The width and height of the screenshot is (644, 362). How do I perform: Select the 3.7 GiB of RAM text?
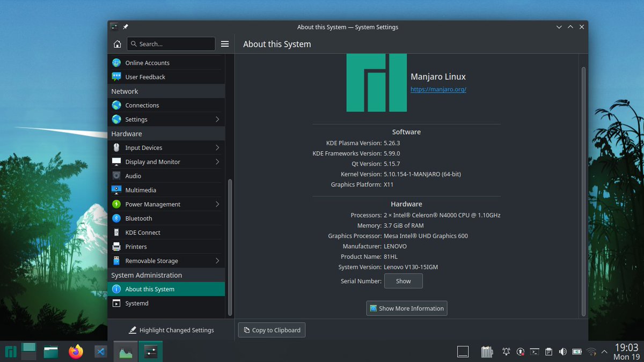click(403, 226)
